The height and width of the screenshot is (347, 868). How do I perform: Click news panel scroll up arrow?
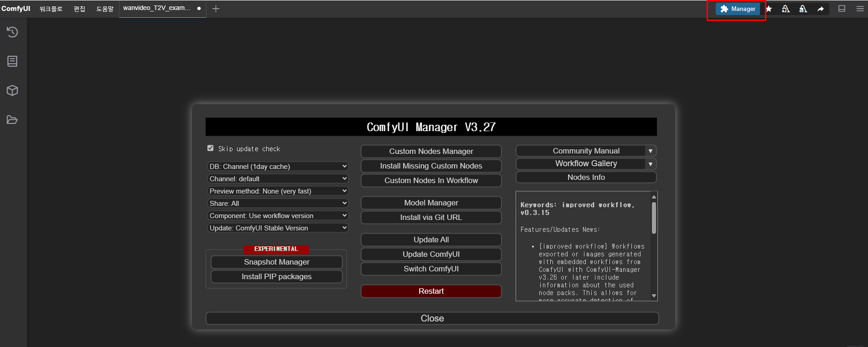click(x=654, y=197)
